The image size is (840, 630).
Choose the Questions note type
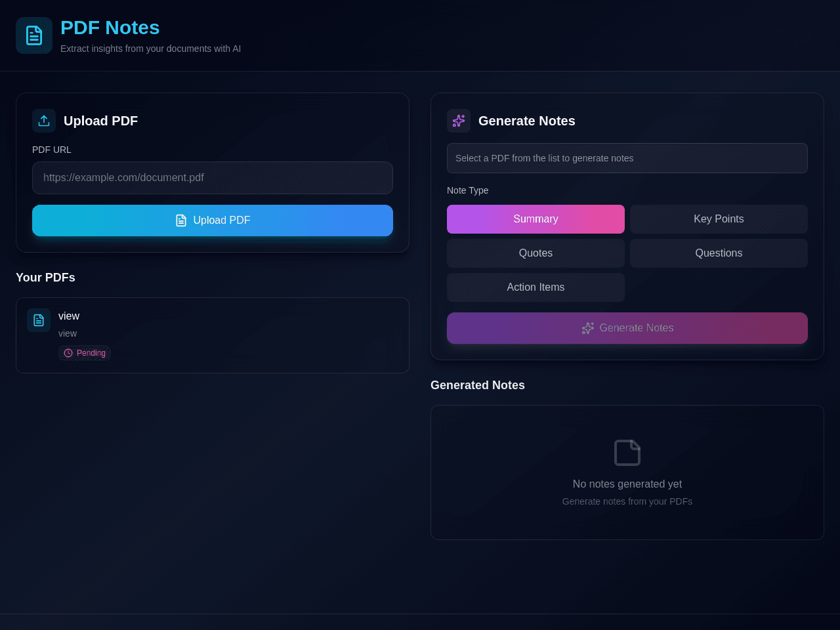coord(719,253)
